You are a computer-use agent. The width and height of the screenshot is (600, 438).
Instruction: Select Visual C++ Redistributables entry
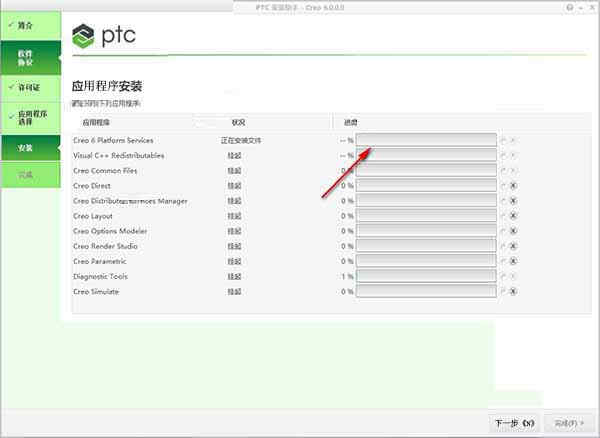(119, 156)
